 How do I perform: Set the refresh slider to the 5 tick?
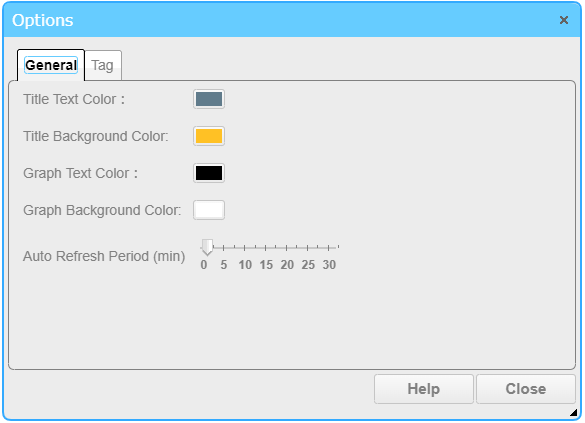(223, 248)
